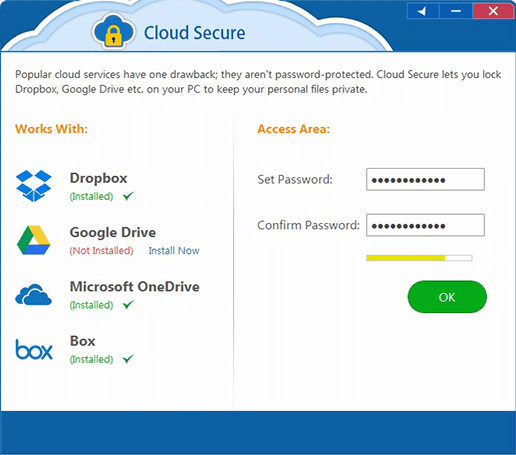
Task: Click the Box logo icon
Action: point(34,350)
